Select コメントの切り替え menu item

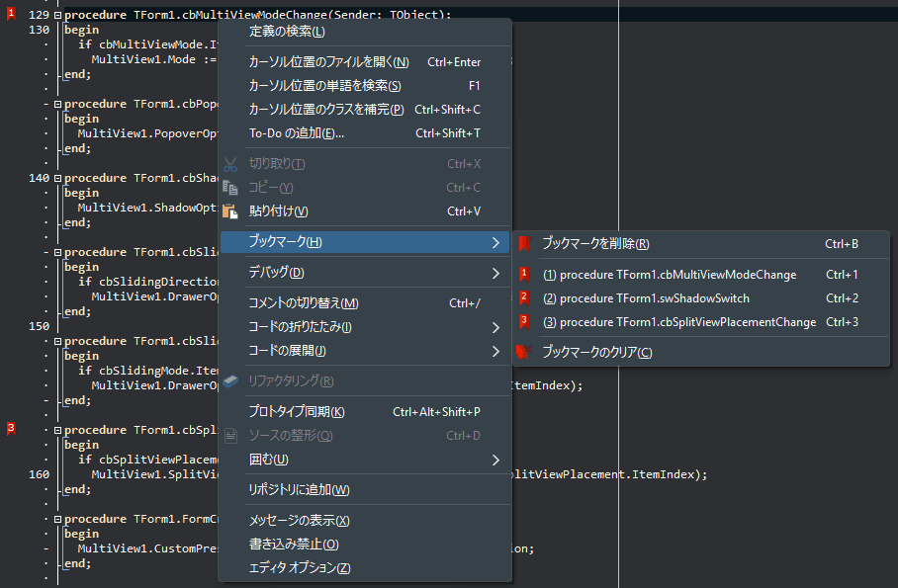365,303
